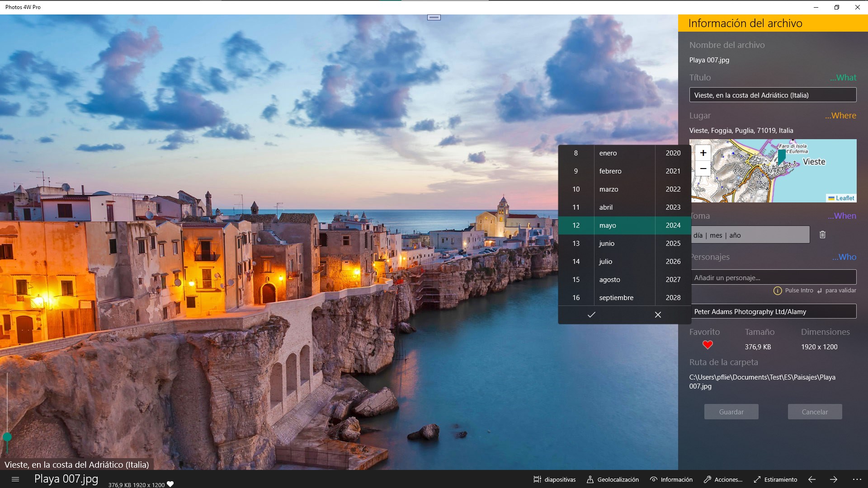Zoom in on the Vieste map
The image size is (868, 488).
click(703, 153)
